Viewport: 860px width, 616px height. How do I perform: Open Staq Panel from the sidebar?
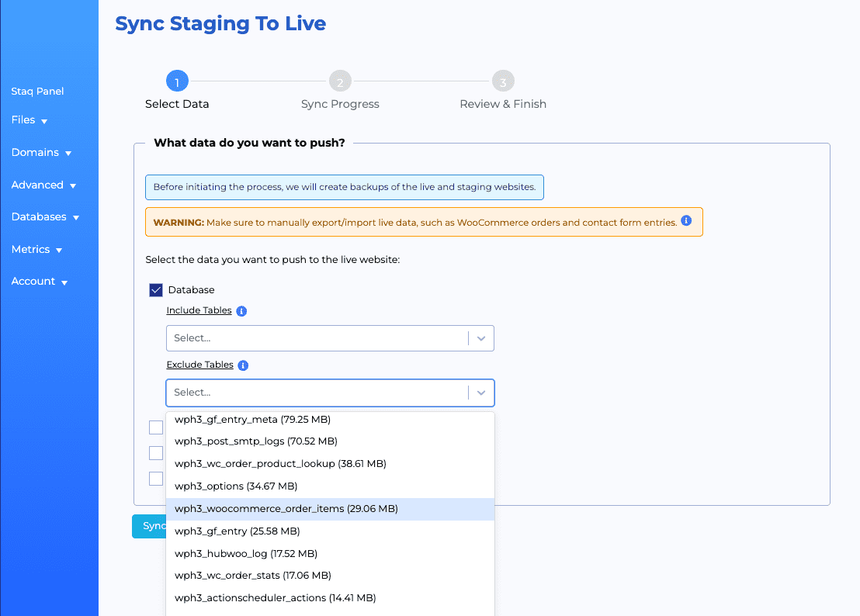tap(36, 91)
